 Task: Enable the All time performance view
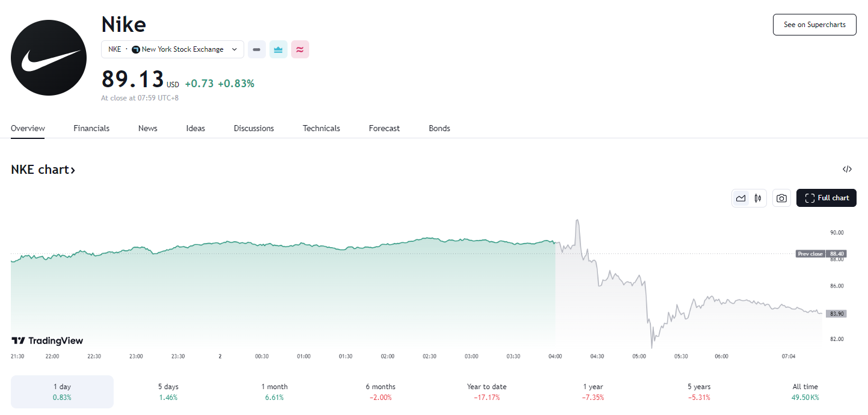(805, 392)
